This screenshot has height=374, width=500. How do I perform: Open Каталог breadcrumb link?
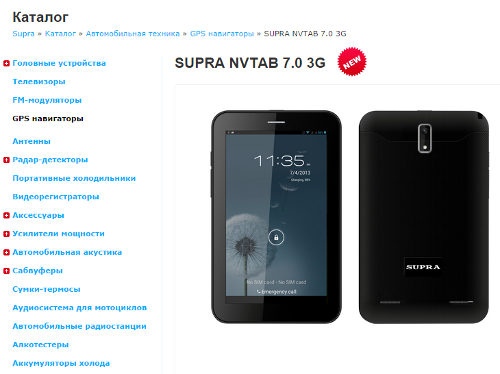click(x=60, y=34)
